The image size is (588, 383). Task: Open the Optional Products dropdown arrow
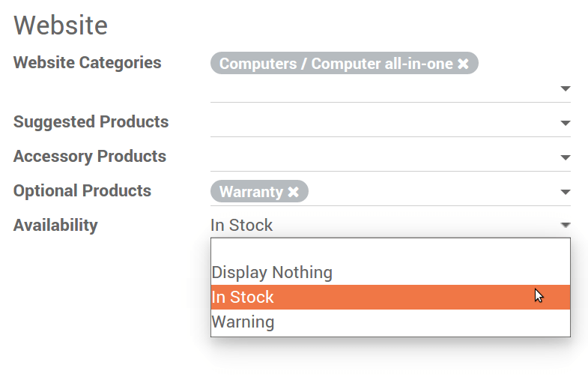(x=566, y=193)
